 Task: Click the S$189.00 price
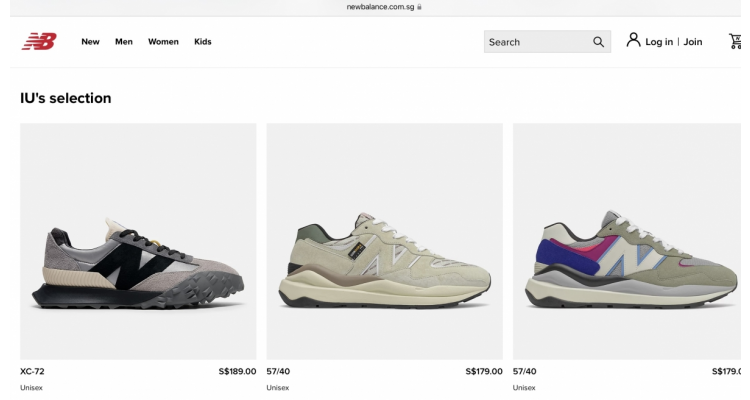click(x=237, y=371)
